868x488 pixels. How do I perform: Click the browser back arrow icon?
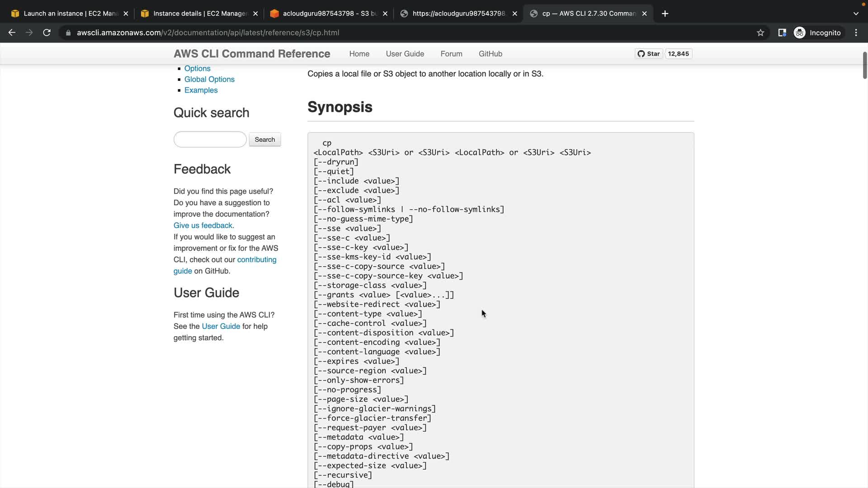click(x=12, y=33)
